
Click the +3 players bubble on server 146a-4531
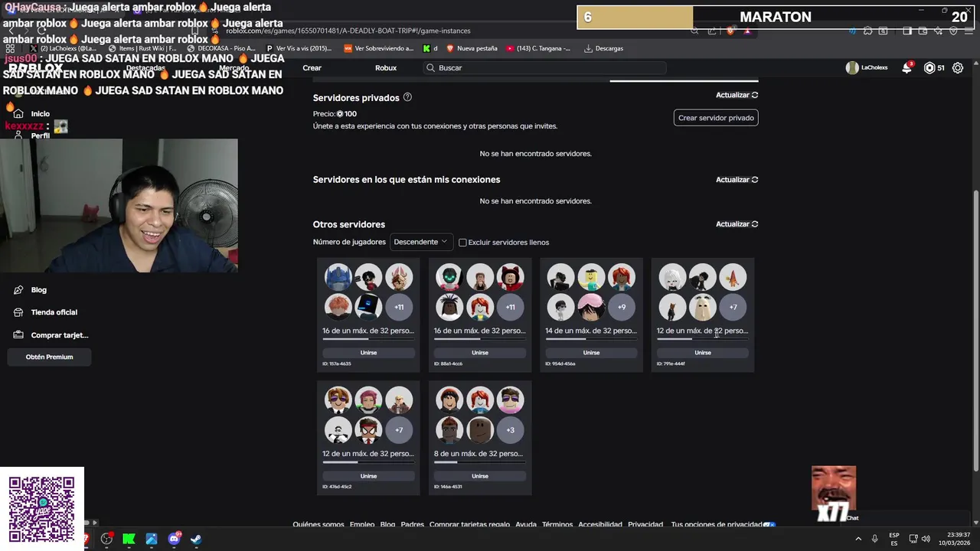[510, 430]
